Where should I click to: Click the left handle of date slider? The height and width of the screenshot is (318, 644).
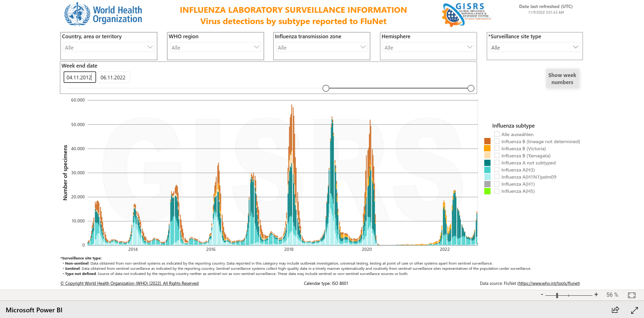pyautogui.click(x=326, y=88)
